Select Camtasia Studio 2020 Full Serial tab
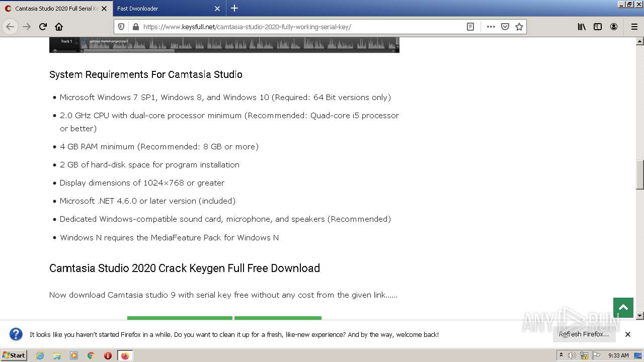This screenshot has height=362, width=644. click(56, 9)
